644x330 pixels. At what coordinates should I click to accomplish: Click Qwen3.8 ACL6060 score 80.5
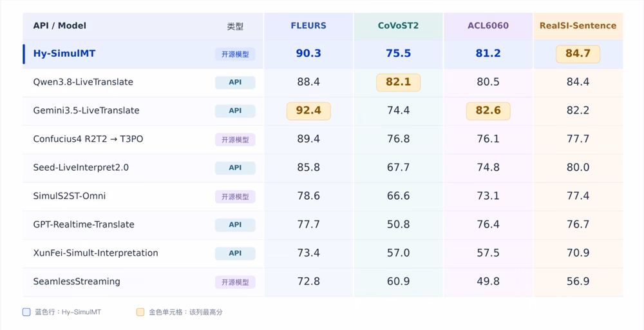pos(488,82)
